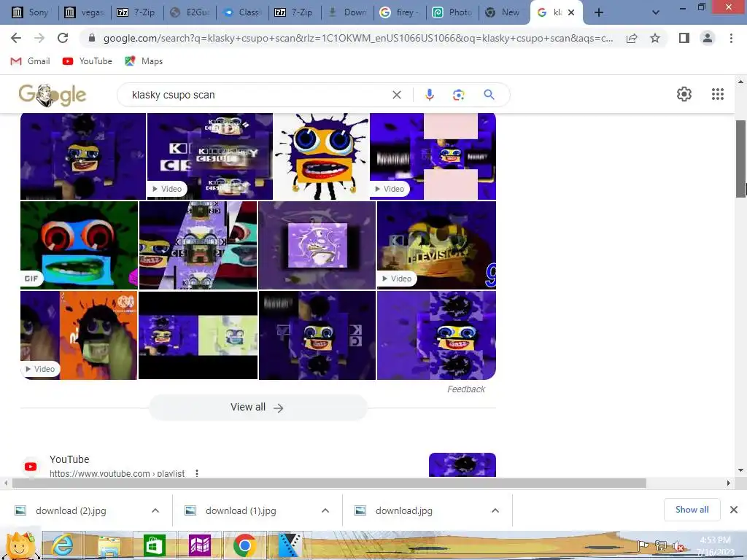
Task: Switch to the Photo tab
Action: (452, 12)
